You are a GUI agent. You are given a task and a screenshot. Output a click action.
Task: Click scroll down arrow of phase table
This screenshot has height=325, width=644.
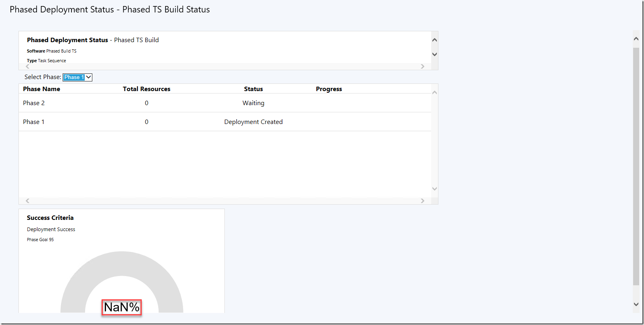pyautogui.click(x=434, y=189)
